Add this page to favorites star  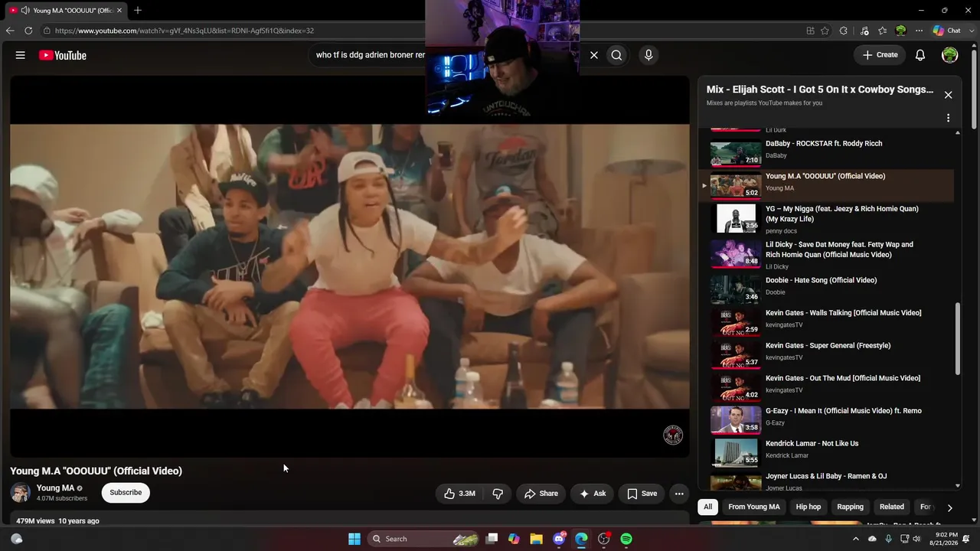825,31
